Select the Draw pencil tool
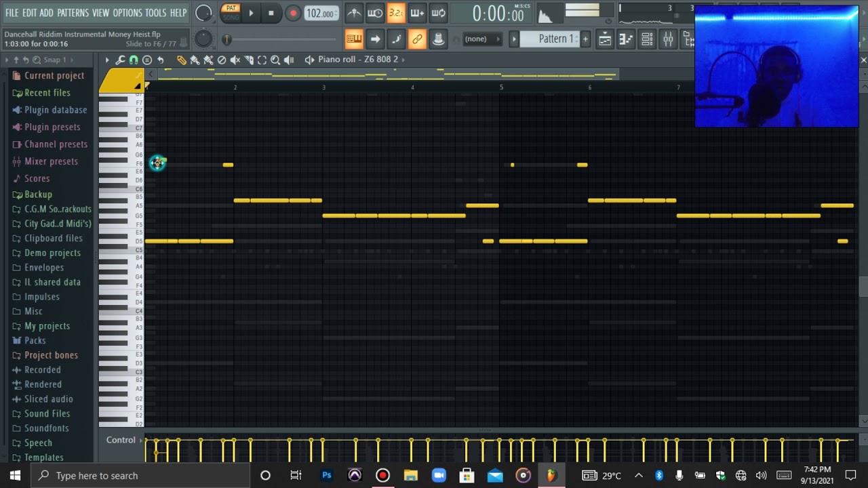 (x=181, y=60)
